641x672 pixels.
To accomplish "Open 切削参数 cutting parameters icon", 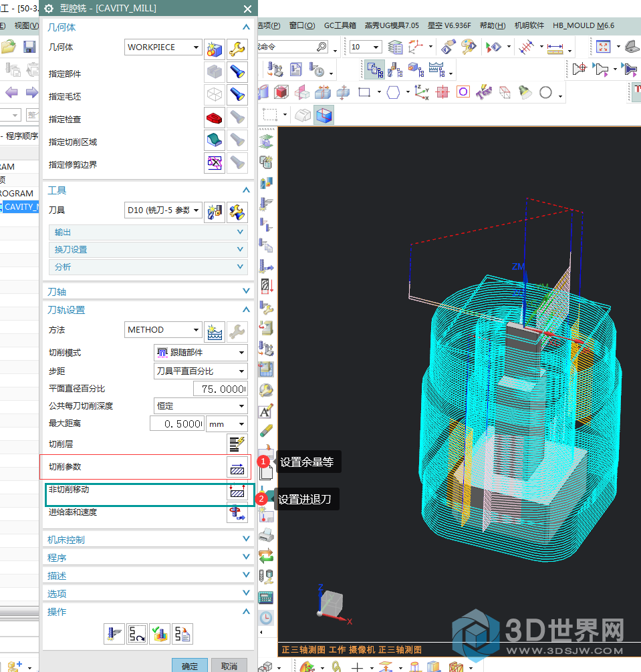I will [x=237, y=467].
